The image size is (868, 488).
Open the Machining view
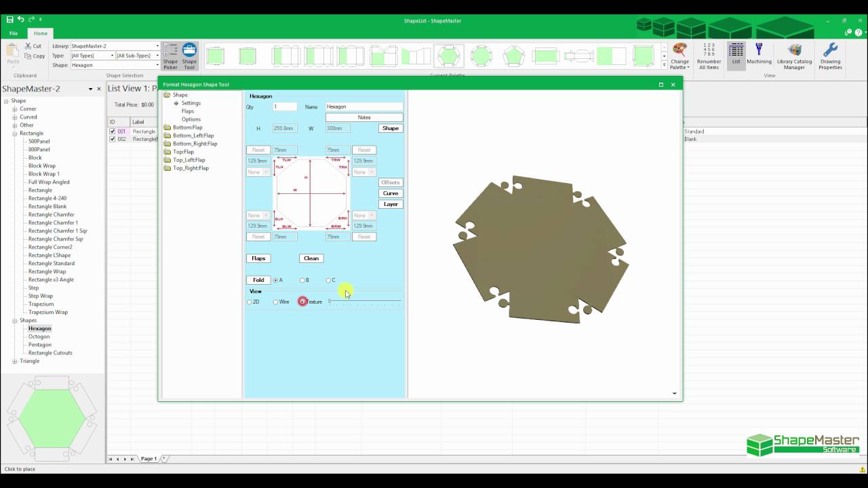(759, 54)
